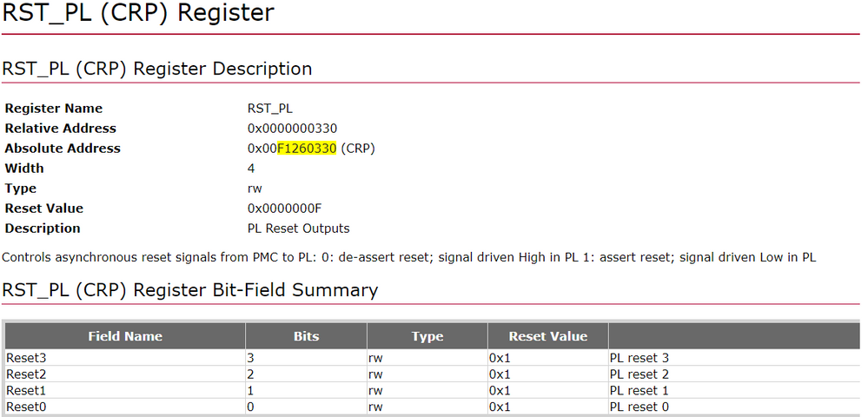Image resolution: width=868 pixels, height=417 pixels.
Task: Click the 'rw' type cell in the Reset3 row
Action: click(427, 358)
